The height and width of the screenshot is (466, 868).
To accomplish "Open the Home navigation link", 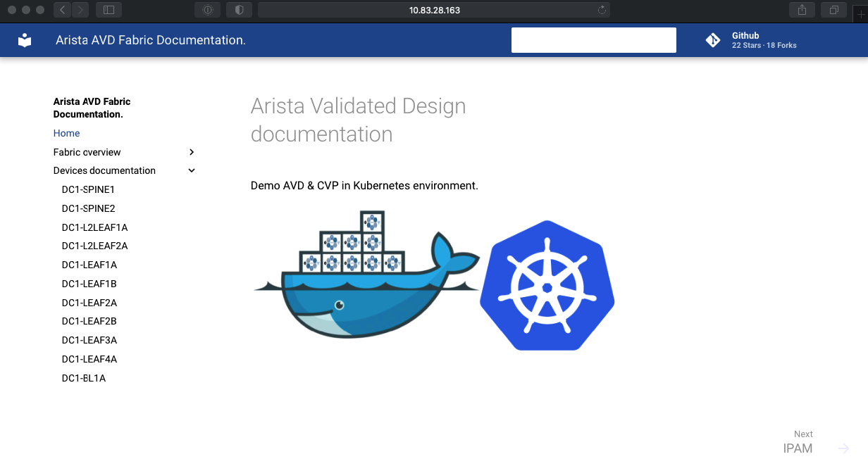I will tap(67, 133).
